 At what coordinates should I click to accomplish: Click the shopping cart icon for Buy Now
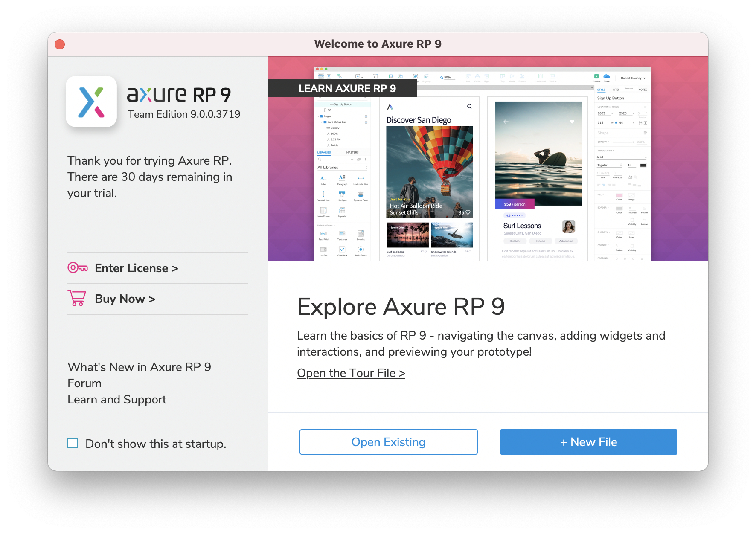pos(77,298)
